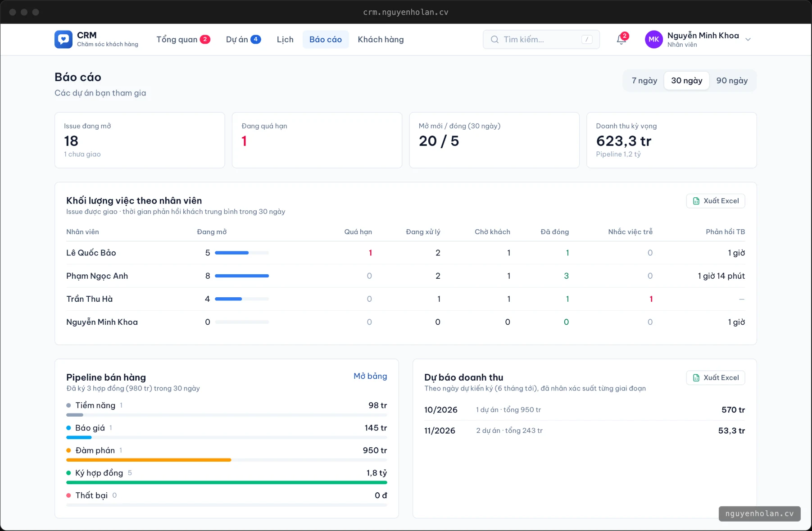Open the Tổng quan tab
This screenshot has width=812, height=531.
click(x=183, y=40)
